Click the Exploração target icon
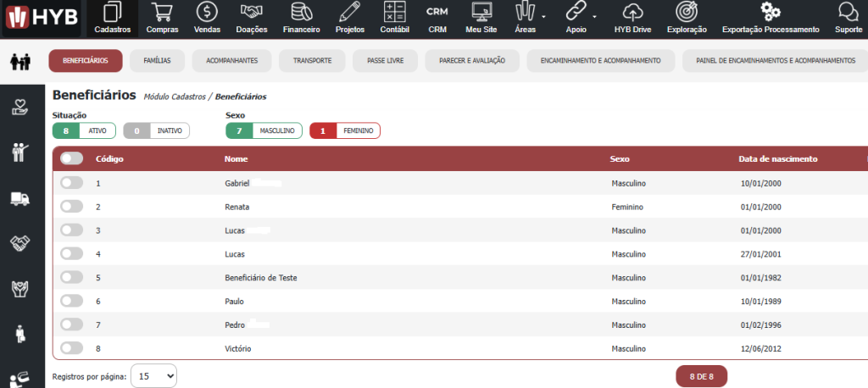This screenshot has width=868, height=388. [687, 13]
